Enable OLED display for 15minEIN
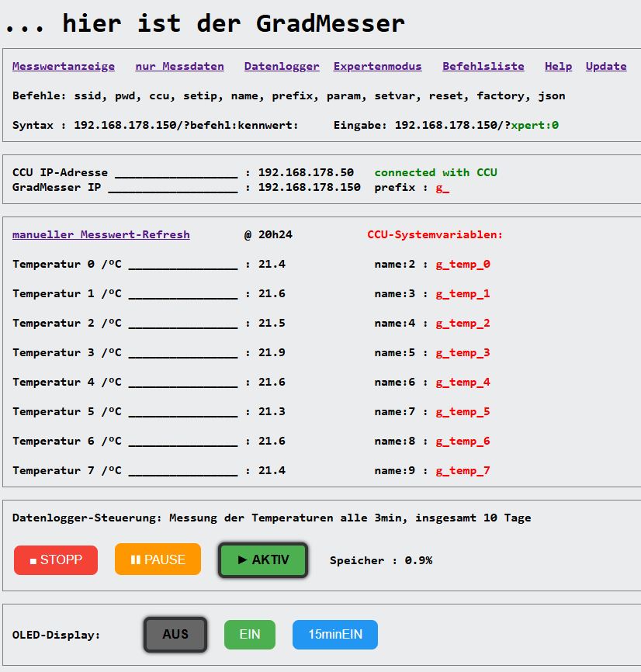 click(334, 634)
